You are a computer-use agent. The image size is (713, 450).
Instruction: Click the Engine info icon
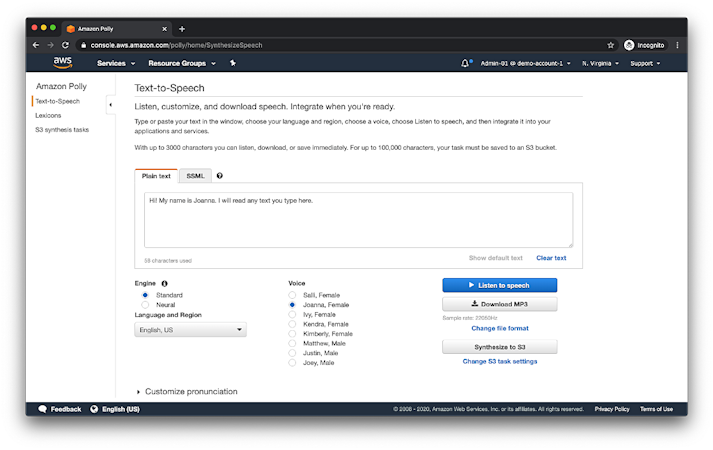tap(165, 283)
